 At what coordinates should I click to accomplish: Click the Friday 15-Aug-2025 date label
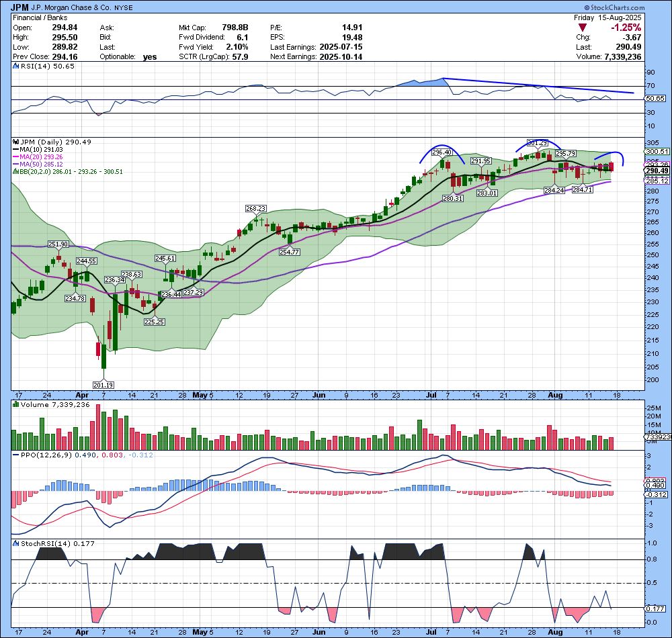[607, 18]
